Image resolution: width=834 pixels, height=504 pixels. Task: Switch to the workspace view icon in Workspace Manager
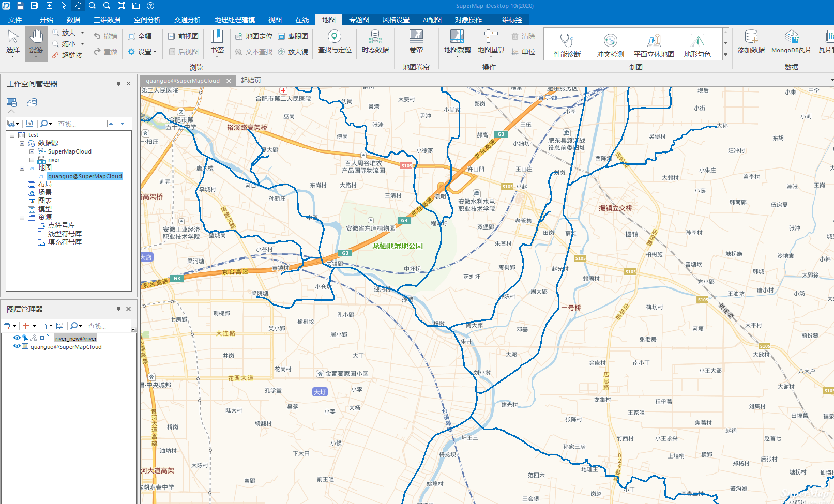[12, 102]
